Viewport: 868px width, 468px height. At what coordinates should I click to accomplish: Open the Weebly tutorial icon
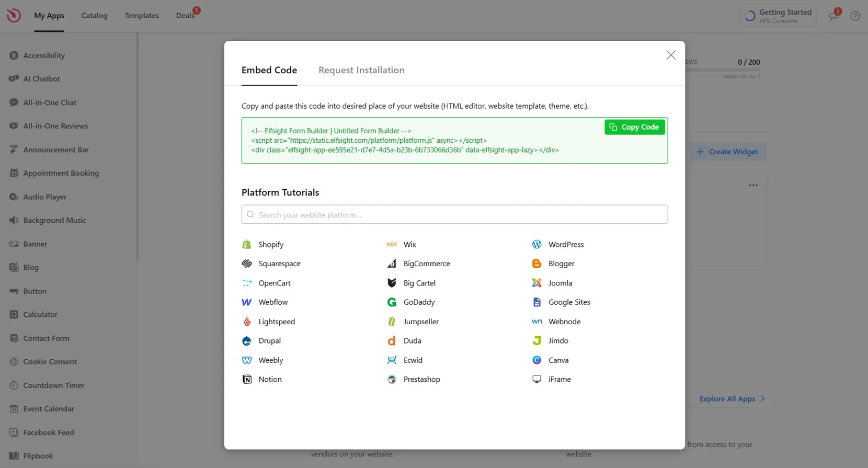(247, 360)
